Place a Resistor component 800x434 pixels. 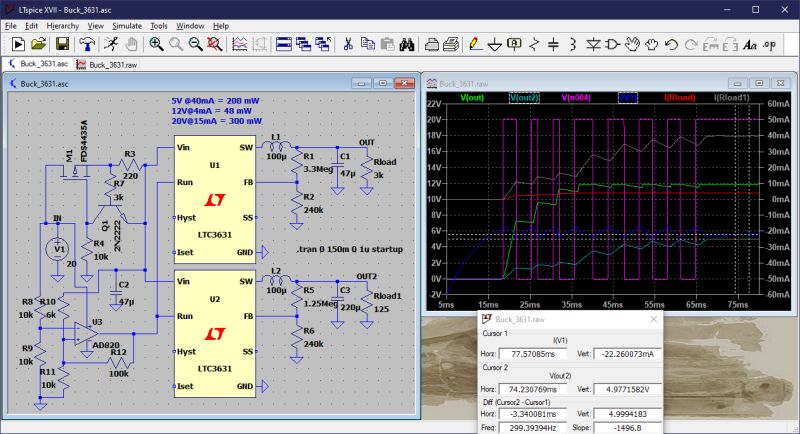pos(534,44)
